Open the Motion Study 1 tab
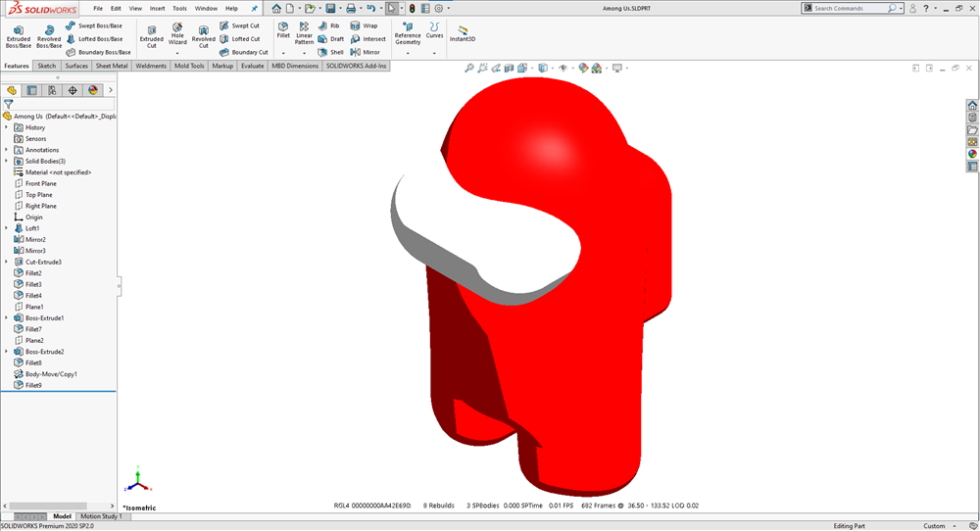The width and height of the screenshot is (980, 531). tap(101, 516)
